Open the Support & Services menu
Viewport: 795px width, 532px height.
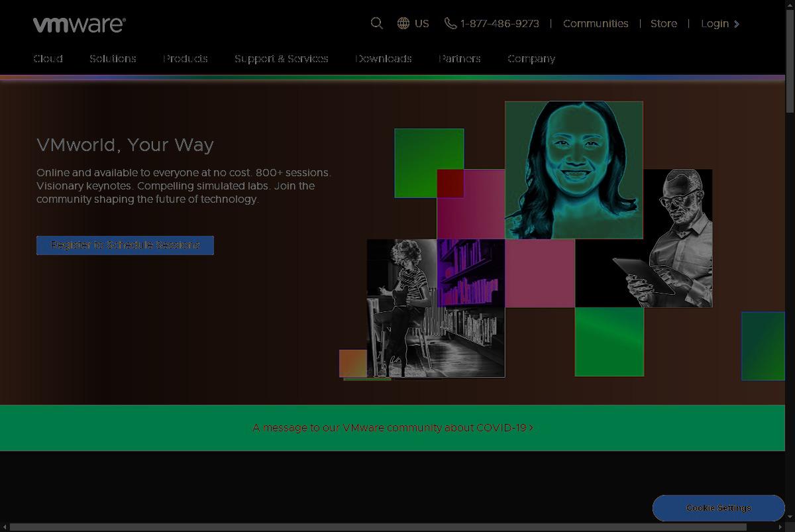[x=282, y=58]
